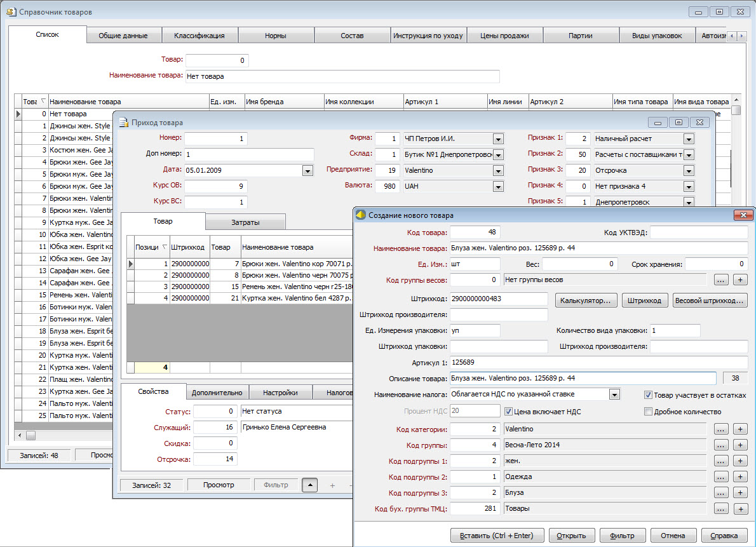Viewport: 756px width, 547px height.
Task: Click the plus icon next to Фильтр in Приход товара
Action: (332, 485)
